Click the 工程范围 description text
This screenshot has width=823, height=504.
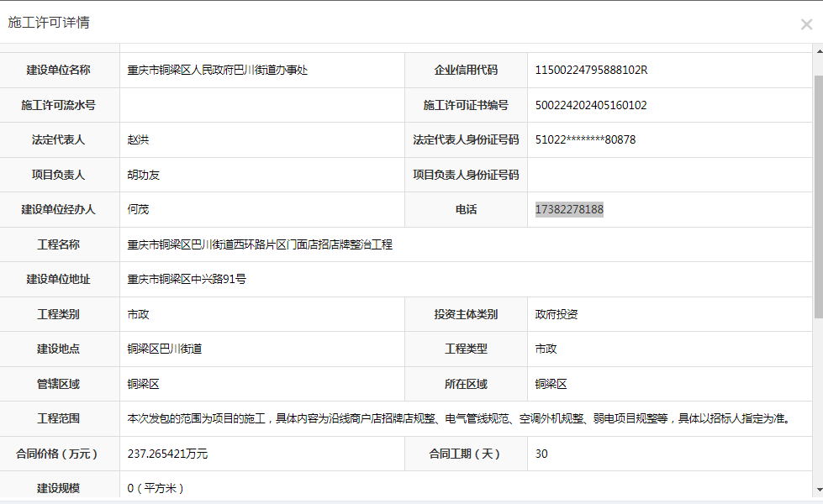[458, 418]
